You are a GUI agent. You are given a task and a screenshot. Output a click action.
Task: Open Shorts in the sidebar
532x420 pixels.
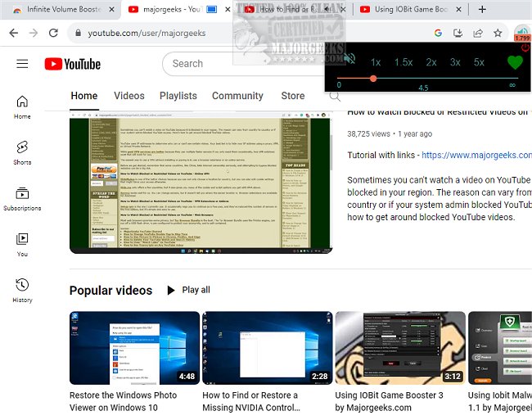tap(22, 153)
